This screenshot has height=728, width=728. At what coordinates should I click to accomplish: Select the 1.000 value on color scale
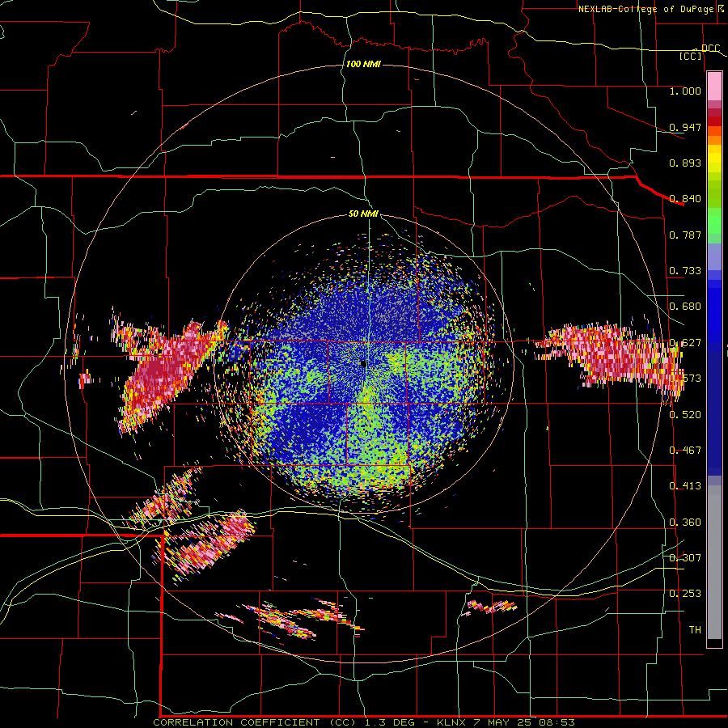685,91
